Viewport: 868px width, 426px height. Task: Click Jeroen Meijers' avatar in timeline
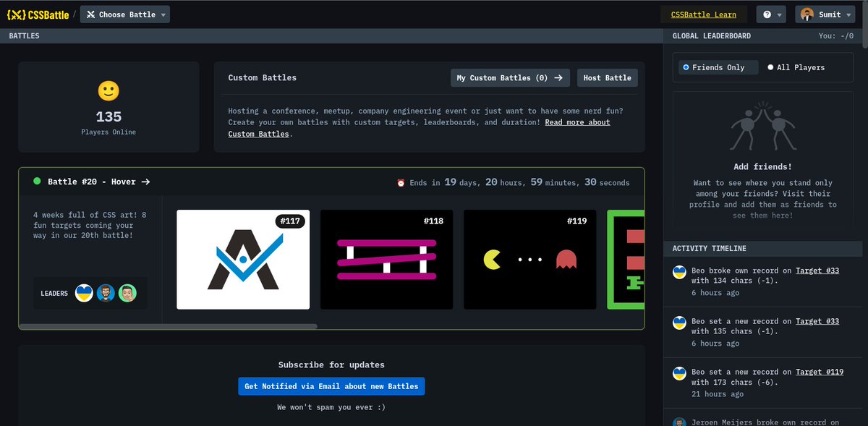pos(679,422)
